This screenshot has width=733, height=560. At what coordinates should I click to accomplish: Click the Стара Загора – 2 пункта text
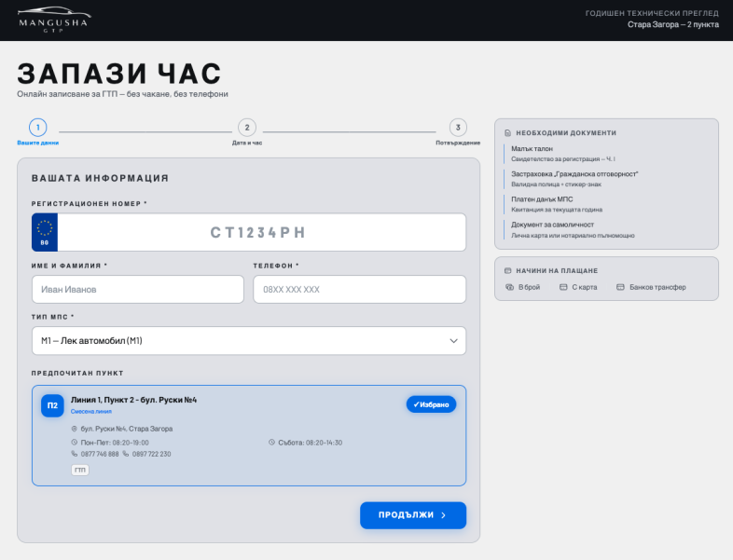click(673, 25)
